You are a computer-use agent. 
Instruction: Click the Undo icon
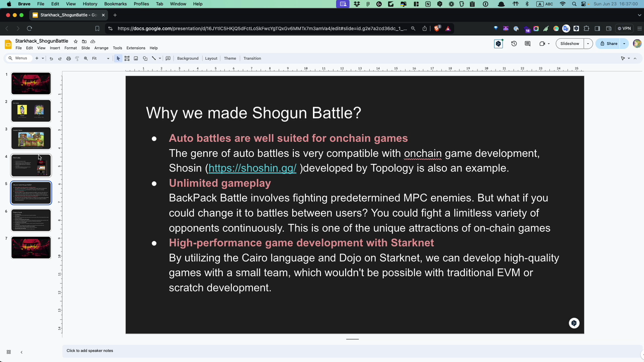(x=51, y=58)
